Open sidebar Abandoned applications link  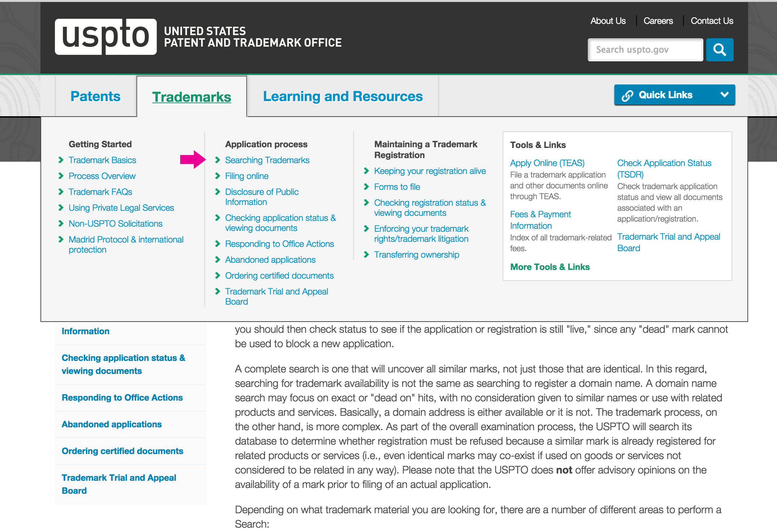point(112,424)
